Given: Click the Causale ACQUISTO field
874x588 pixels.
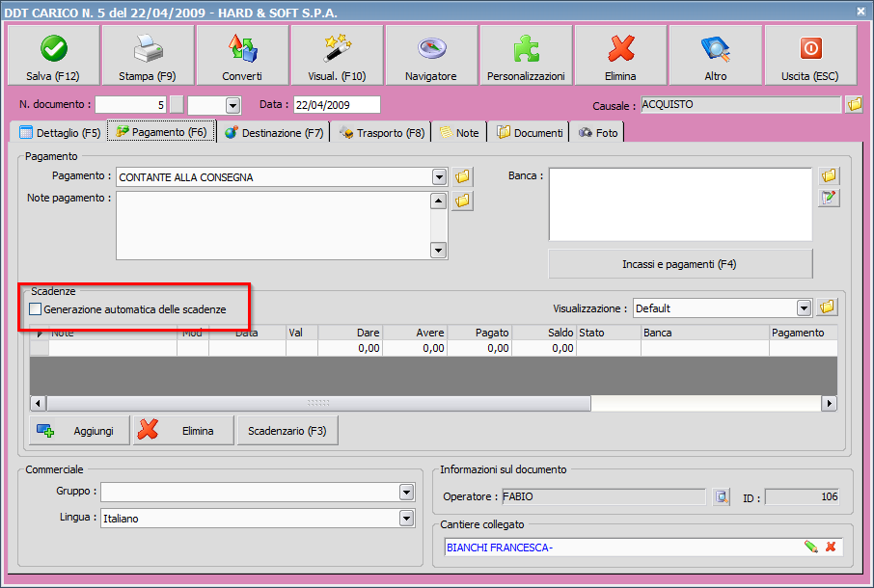Looking at the screenshot, I should point(741,105).
